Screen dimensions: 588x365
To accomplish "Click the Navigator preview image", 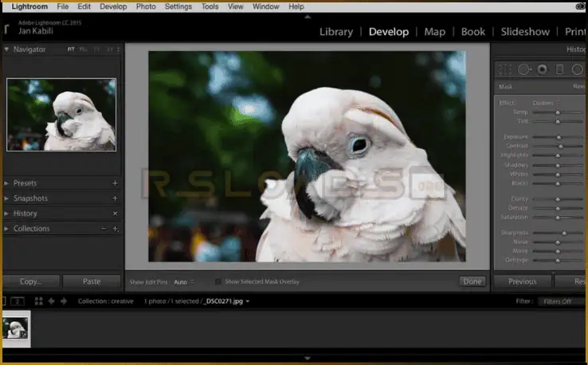I will (x=61, y=115).
